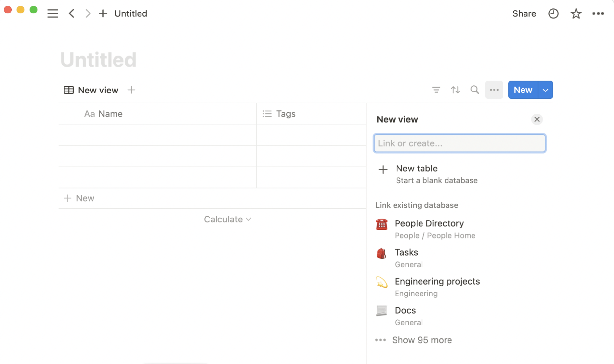Expand Show 95 more databases
This screenshot has width=614, height=364.
pyautogui.click(x=422, y=340)
